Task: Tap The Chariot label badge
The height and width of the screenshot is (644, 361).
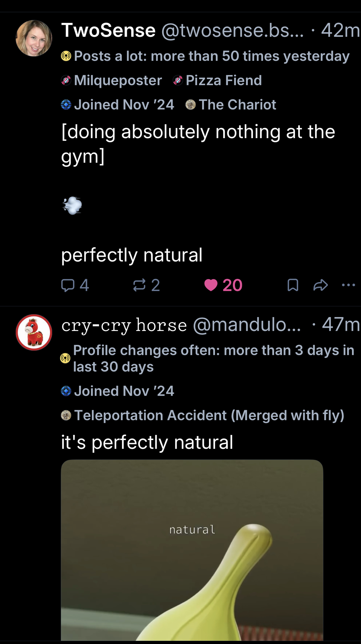Action: coord(231,105)
